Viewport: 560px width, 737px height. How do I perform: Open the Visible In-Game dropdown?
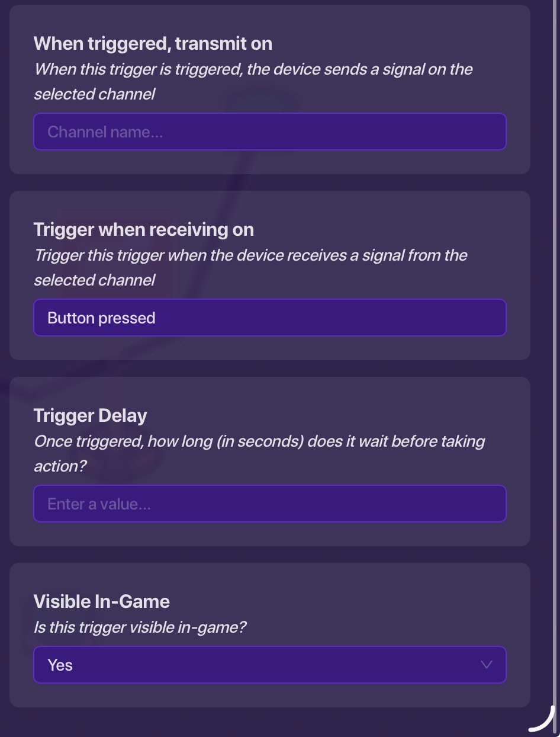(269, 665)
